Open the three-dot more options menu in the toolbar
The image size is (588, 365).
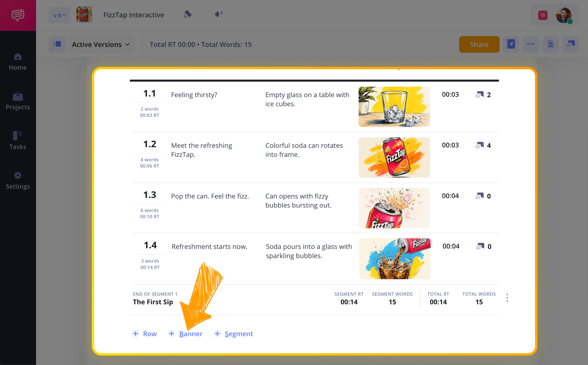coord(531,44)
